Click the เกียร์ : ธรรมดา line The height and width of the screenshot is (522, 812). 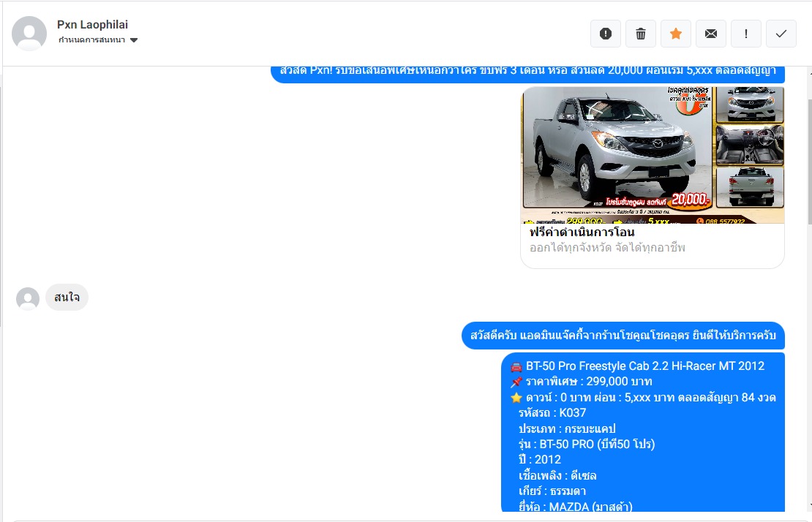point(552,491)
